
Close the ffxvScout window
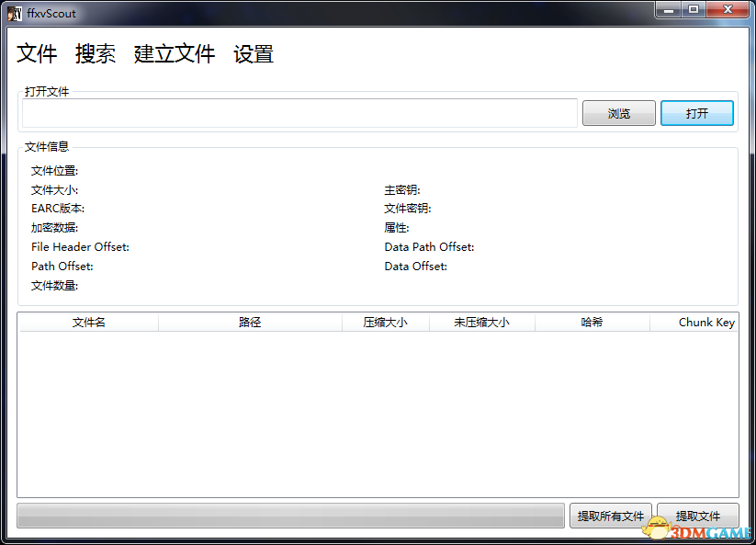[x=727, y=10]
